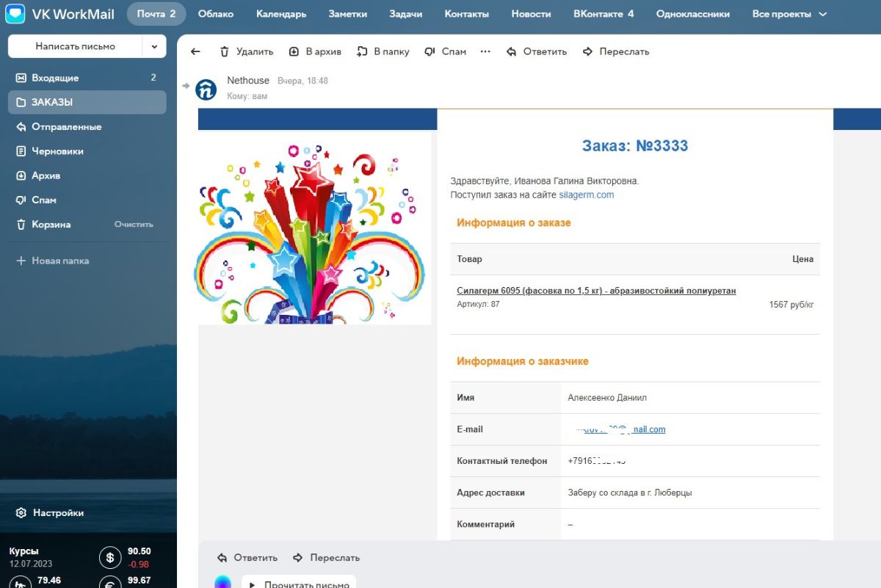Click the 'В папку' move-to-folder icon
Screen dimensions: 881x588
pos(362,51)
